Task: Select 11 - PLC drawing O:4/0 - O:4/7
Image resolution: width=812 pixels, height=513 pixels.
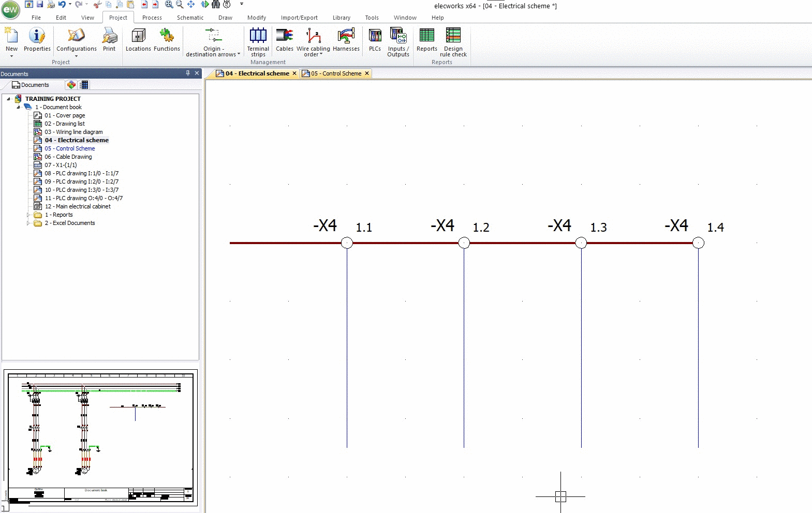Action: coord(84,198)
